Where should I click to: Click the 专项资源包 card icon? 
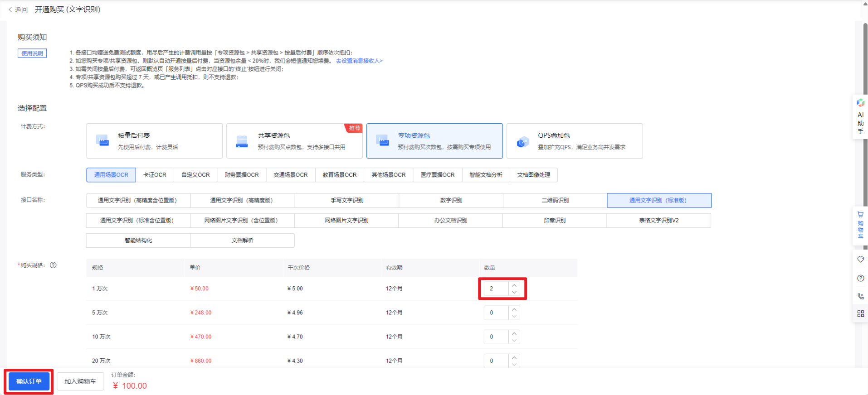382,141
